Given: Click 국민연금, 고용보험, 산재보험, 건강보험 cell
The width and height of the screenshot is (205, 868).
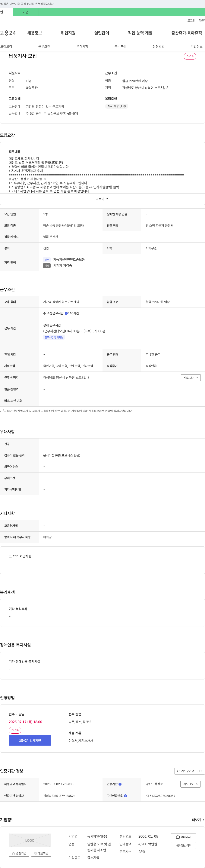Looking at the screenshot, I should point(68,366).
